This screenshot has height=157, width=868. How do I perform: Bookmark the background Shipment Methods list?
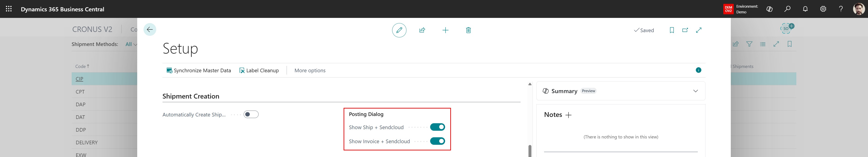point(790,44)
